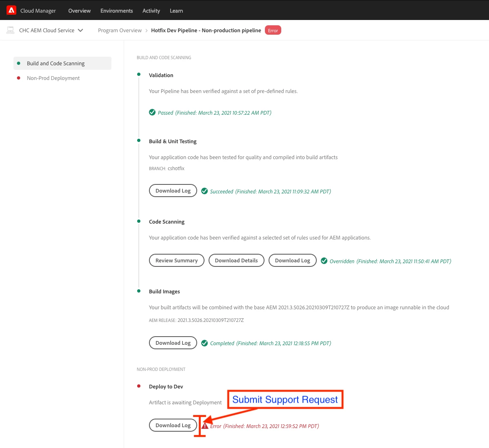The width and height of the screenshot is (489, 448).
Task: Click the cshotfix branch name
Action: tap(176, 169)
